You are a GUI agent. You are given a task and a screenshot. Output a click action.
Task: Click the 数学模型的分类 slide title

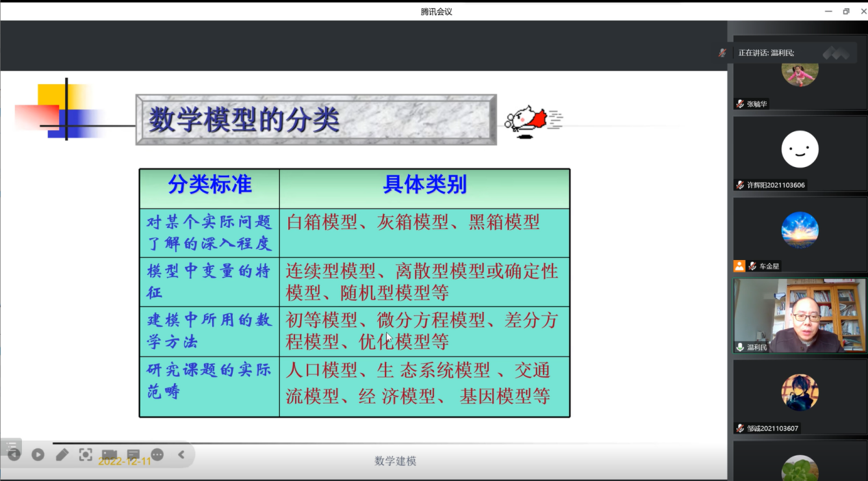(x=245, y=120)
